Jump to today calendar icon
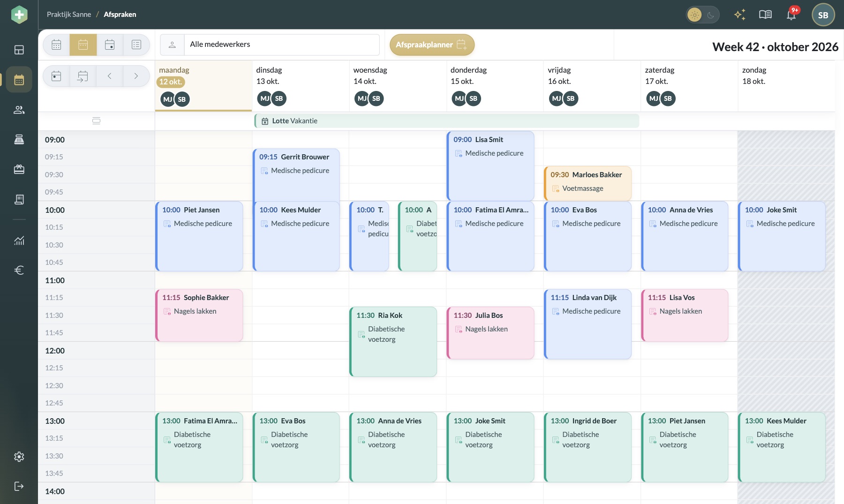 click(x=56, y=76)
